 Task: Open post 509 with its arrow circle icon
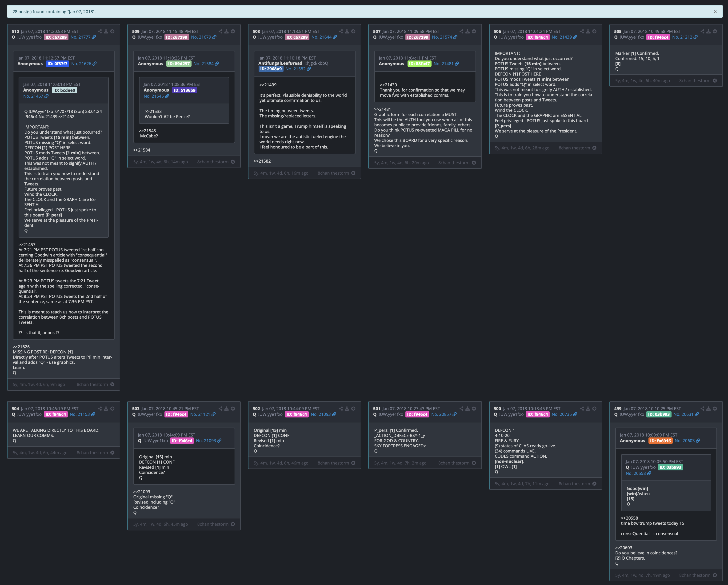click(x=233, y=31)
